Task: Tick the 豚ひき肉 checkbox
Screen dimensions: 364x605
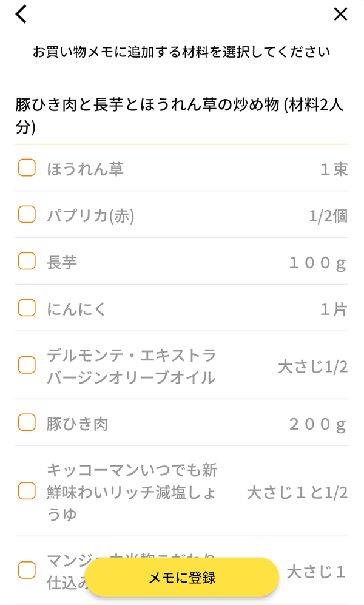Action: 27,422
